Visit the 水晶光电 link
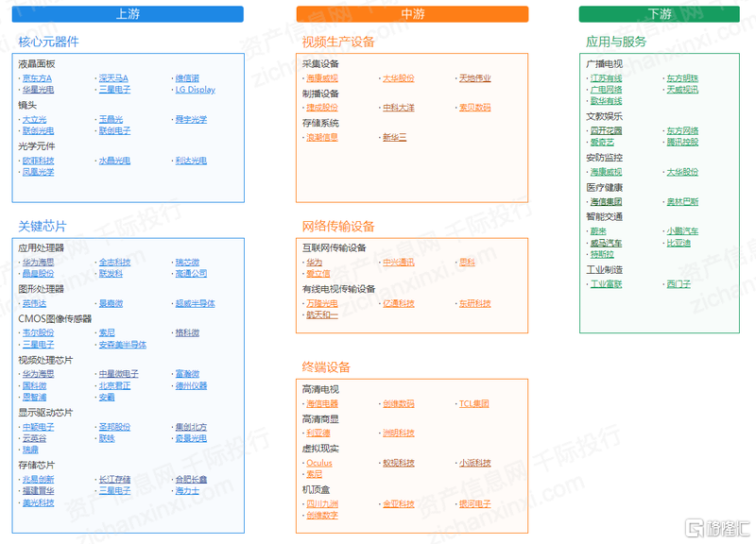Viewport: 756px width, 544px height. coord(114,161)
